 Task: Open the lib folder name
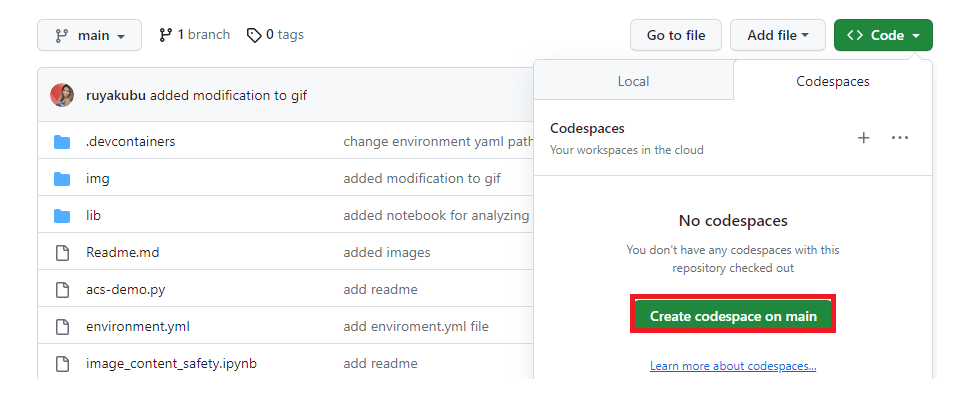93,216
